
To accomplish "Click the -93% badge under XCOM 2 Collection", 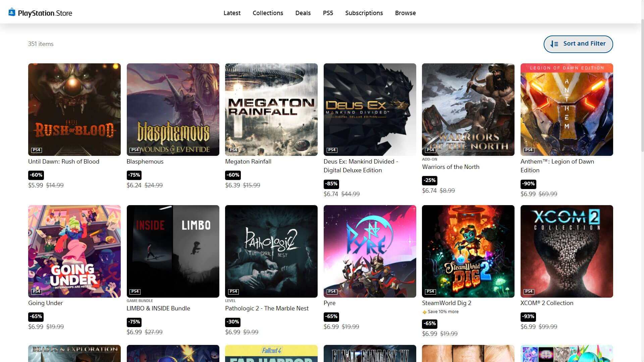I will click(x=528, y=316).
